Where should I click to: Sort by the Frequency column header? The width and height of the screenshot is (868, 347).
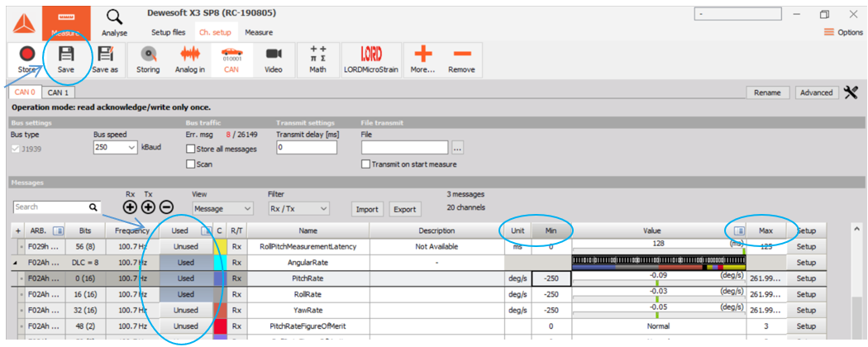(131, 231)
